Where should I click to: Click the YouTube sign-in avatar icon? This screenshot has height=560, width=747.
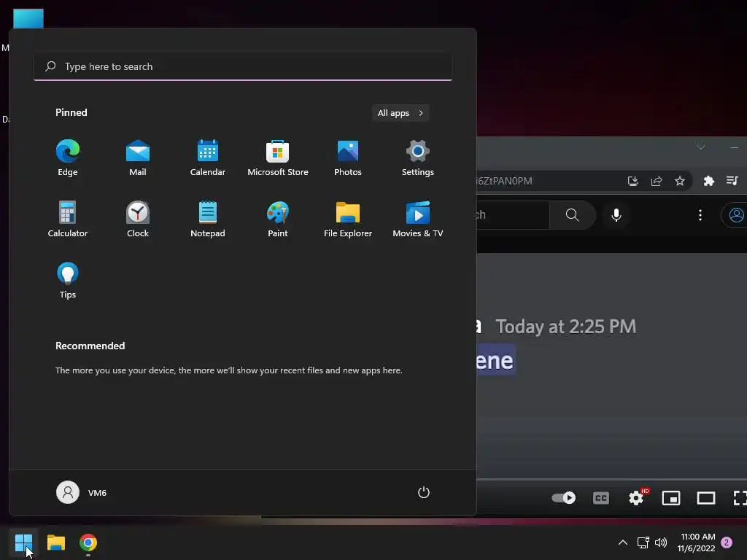tap(735, 215)
